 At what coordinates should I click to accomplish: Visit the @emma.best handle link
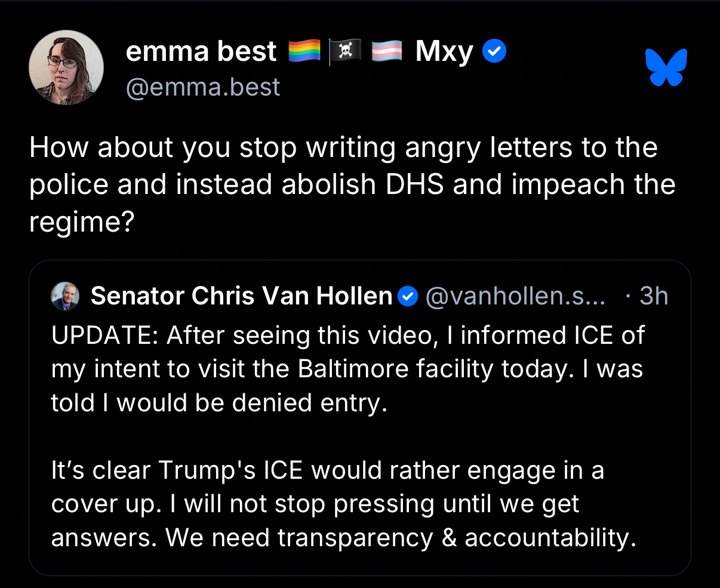(x=203, y=88)
